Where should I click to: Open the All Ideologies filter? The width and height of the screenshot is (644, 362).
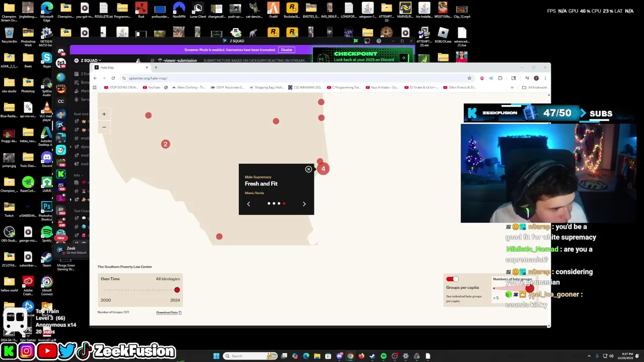168,279
